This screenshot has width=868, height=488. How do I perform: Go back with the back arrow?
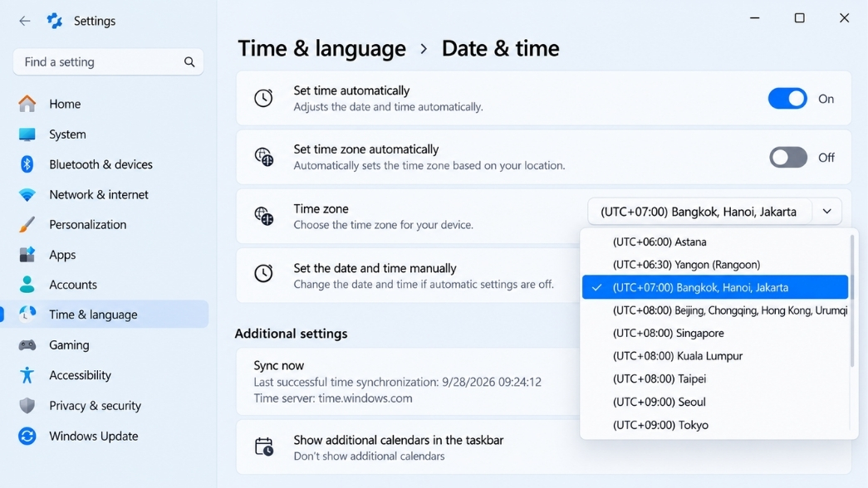click(24, 21)
